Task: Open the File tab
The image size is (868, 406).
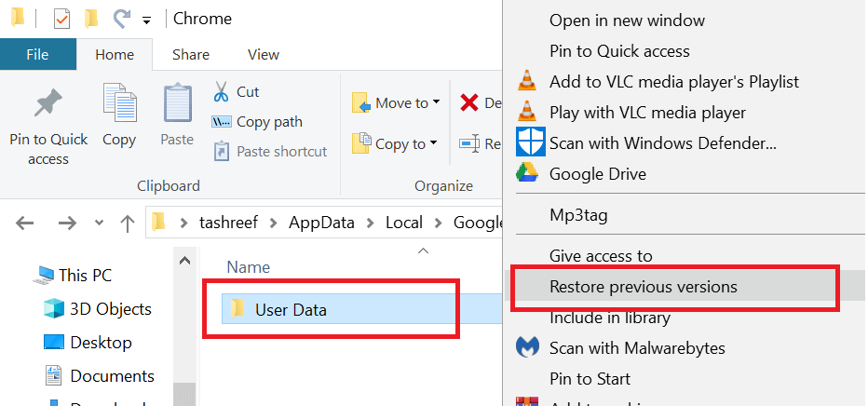Action: pos(37,54)
